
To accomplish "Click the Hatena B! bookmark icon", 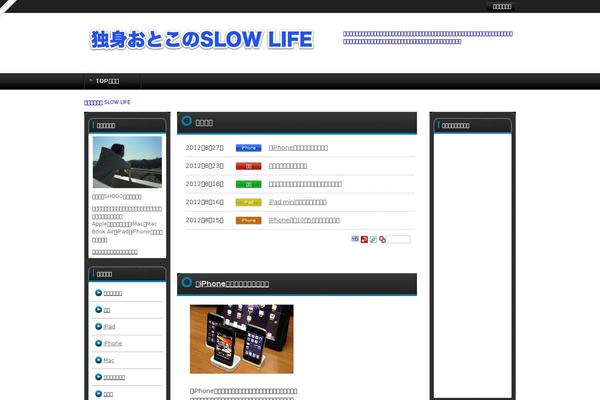I will 355,239.
